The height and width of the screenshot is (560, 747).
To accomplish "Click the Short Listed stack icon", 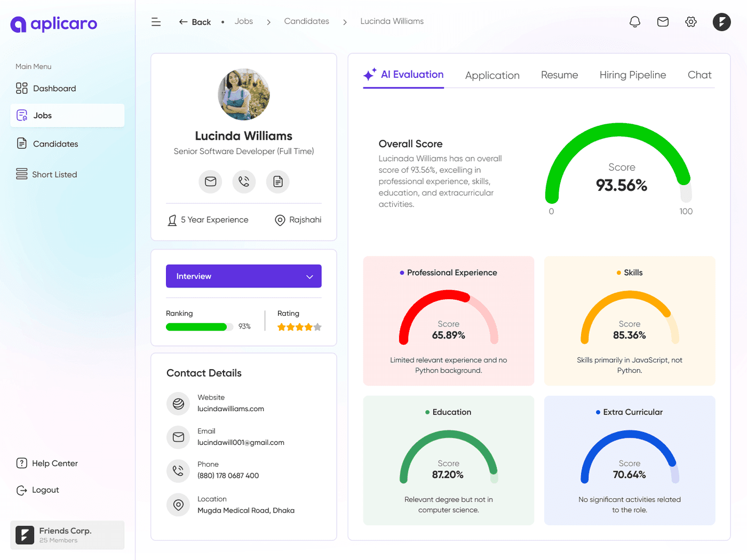I will coord(22,174).
